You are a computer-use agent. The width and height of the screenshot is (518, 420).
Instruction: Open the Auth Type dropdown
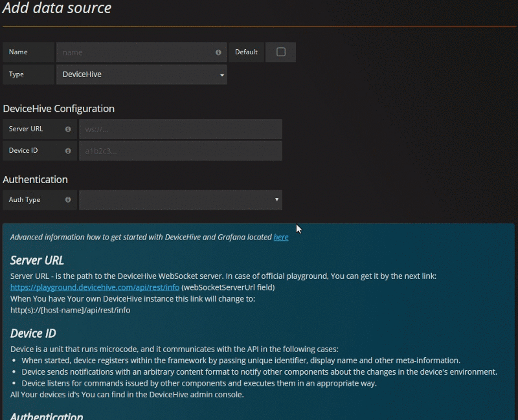coord(181,200)
